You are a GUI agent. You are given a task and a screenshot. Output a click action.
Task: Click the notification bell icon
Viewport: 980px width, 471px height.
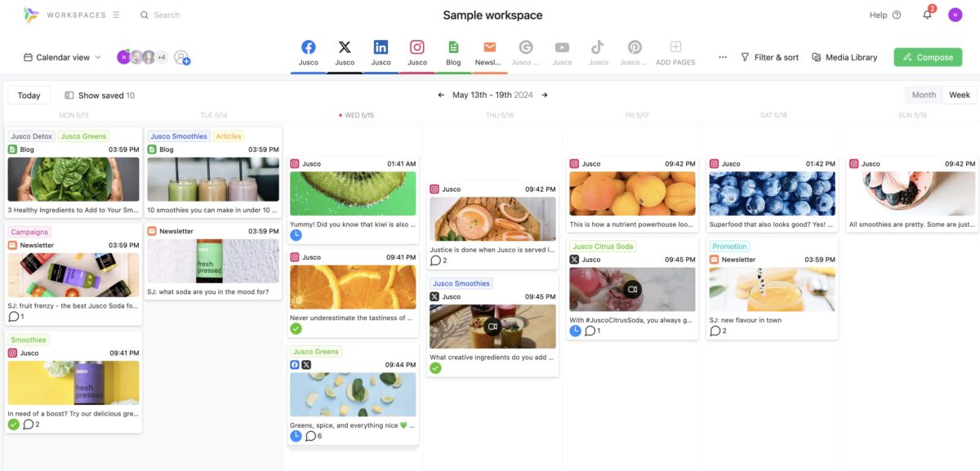pyautogui.click(x=926, y=15)
